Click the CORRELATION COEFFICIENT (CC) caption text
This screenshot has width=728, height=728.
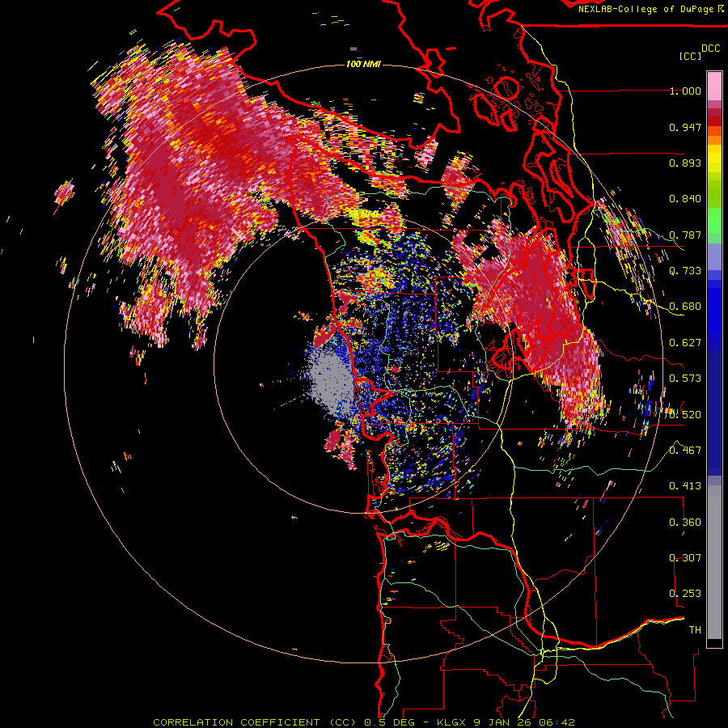click(x=255, y=722)
